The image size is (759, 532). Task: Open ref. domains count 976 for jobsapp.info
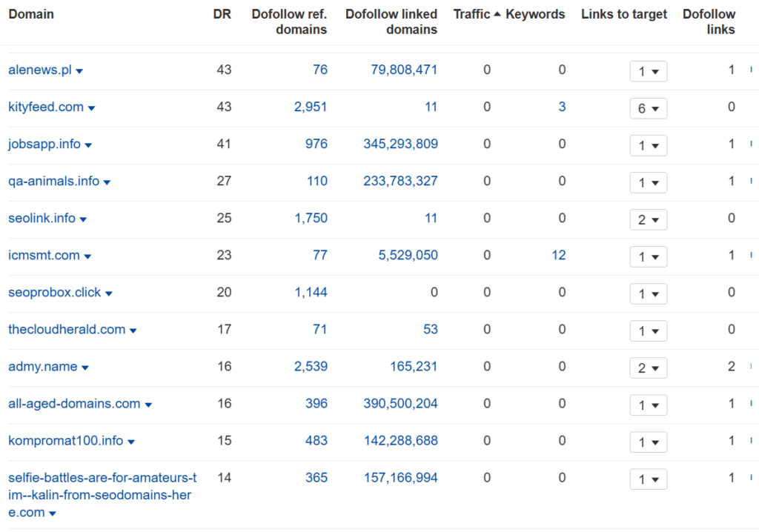[x=316, y=144]
